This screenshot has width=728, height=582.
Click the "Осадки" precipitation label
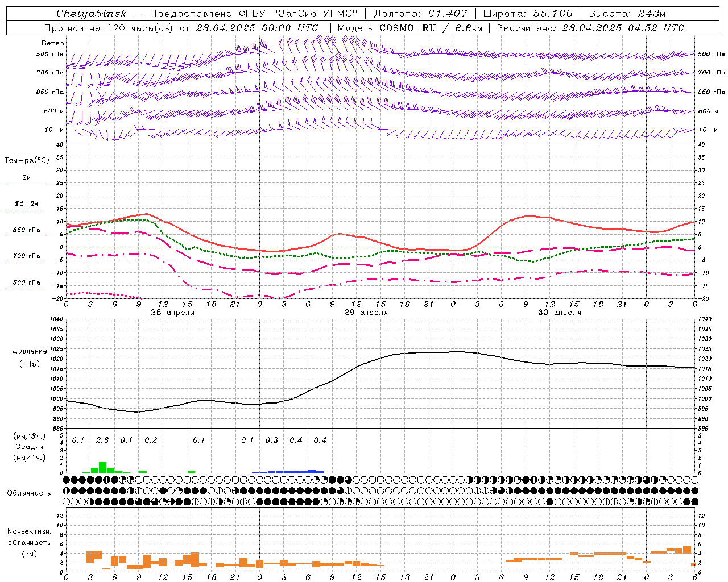pyautogui.click(x=30, y=447)
